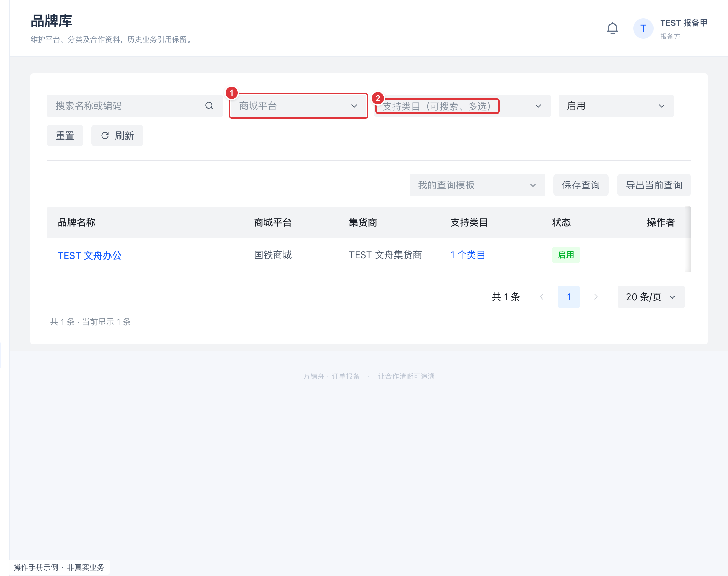Click the user avatar T
The height and width of the screenshot is (576, 728).
click(x=643, y=28)
